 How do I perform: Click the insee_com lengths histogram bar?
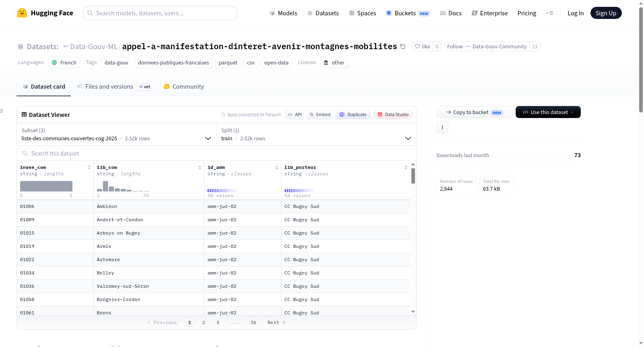(46, 186)
